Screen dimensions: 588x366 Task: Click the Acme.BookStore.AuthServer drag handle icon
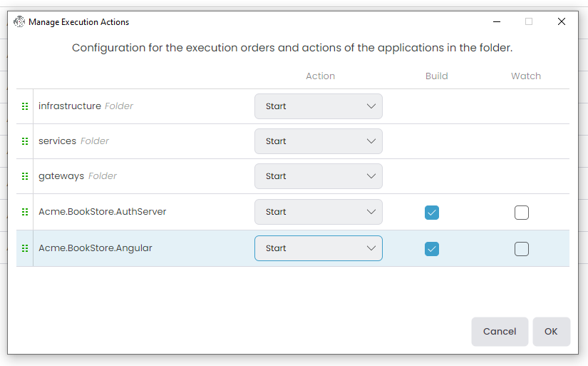[25, 212]
